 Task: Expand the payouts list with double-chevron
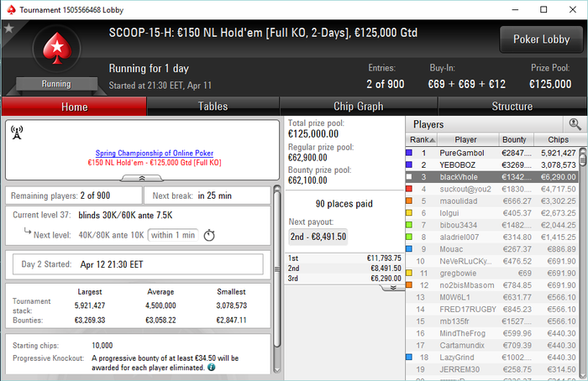tap(393, 288)
